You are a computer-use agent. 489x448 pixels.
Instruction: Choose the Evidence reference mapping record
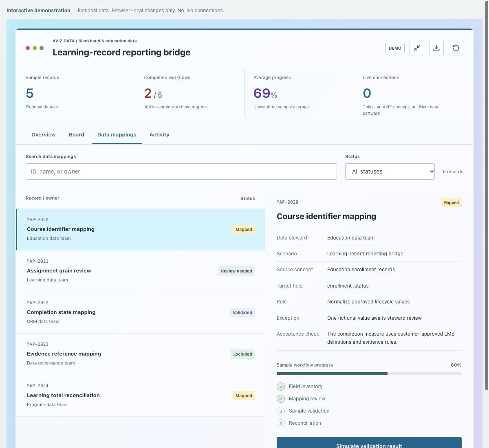[x=141, y=354]
